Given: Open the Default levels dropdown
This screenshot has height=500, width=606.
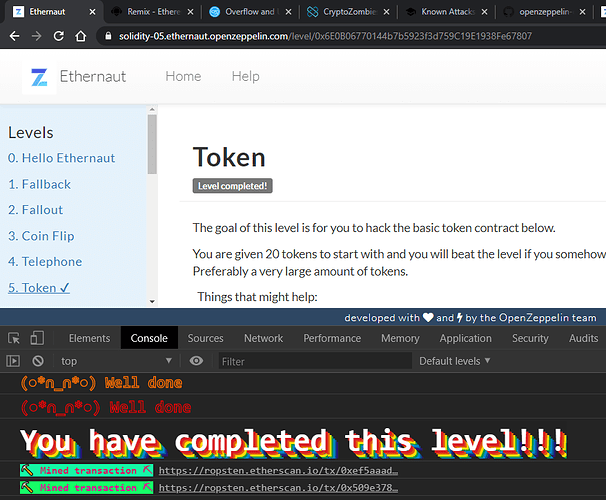Looking at the screenshot, I should (454, 361).
